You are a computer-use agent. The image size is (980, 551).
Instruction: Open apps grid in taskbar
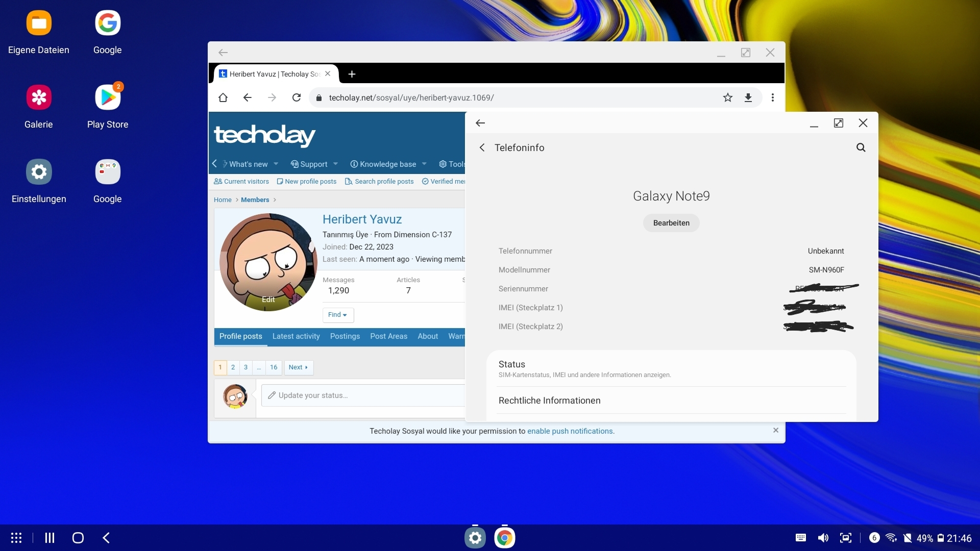click(16, 538)
